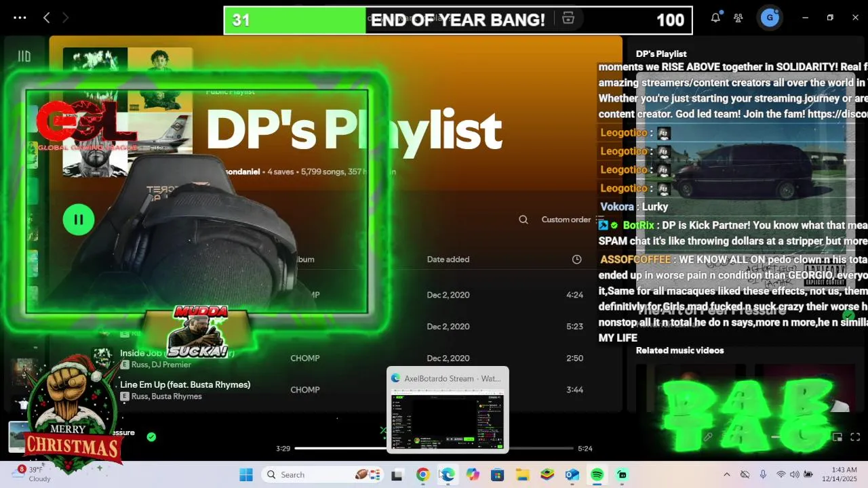Enter full screen player icon
Viewport: 868px width, 488px height.
tap(855, 437)
